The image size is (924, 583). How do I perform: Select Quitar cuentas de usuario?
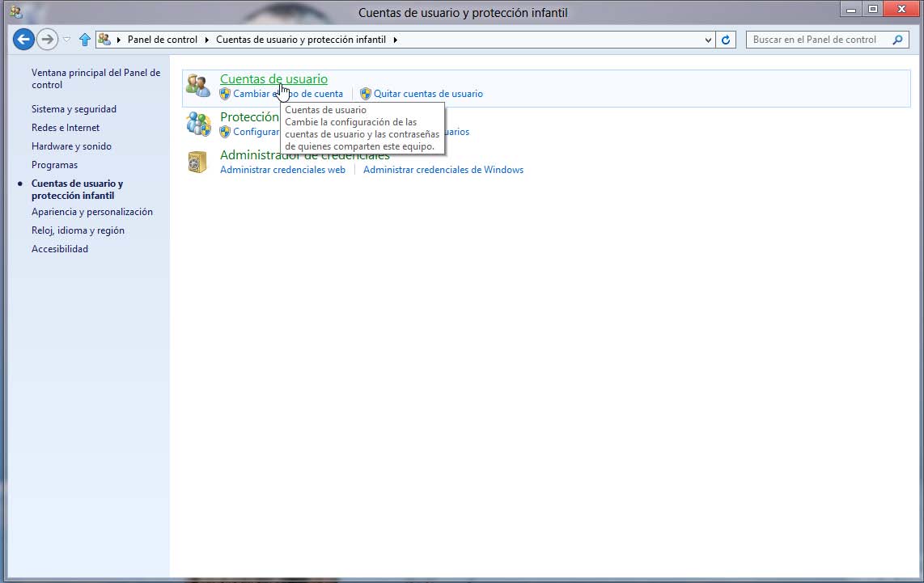[x=428, y=94]
